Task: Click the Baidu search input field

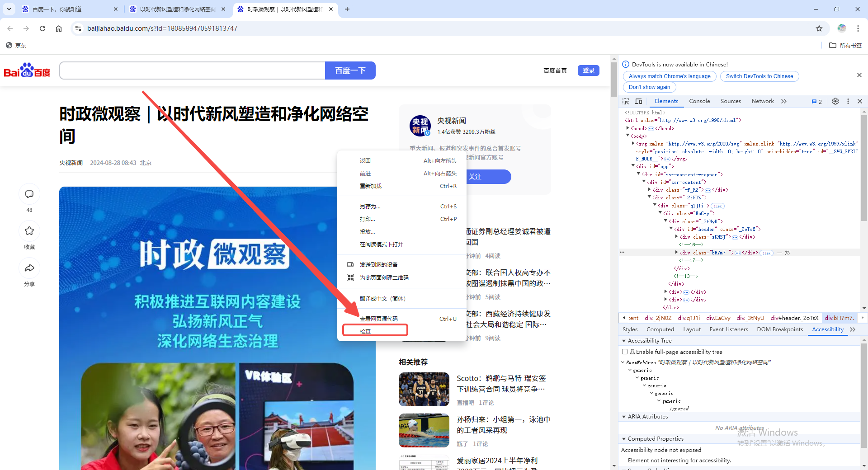Action: point(192,70)
